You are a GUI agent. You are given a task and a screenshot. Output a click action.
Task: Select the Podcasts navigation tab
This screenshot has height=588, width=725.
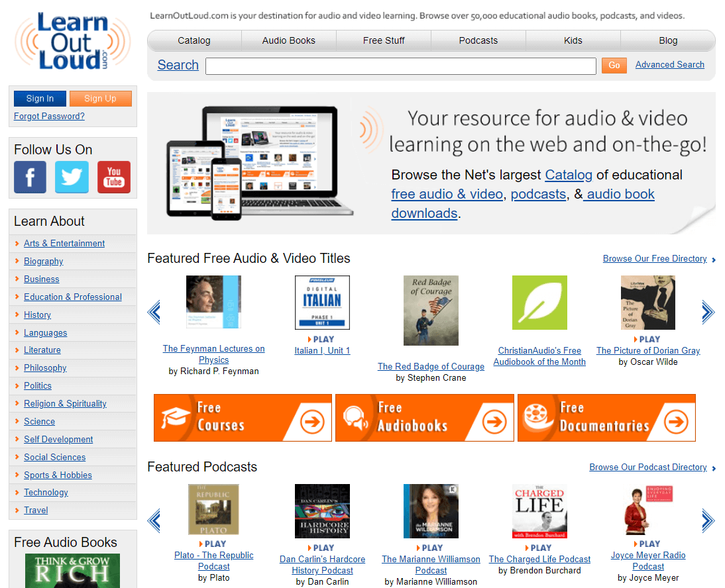coord(478,40)
